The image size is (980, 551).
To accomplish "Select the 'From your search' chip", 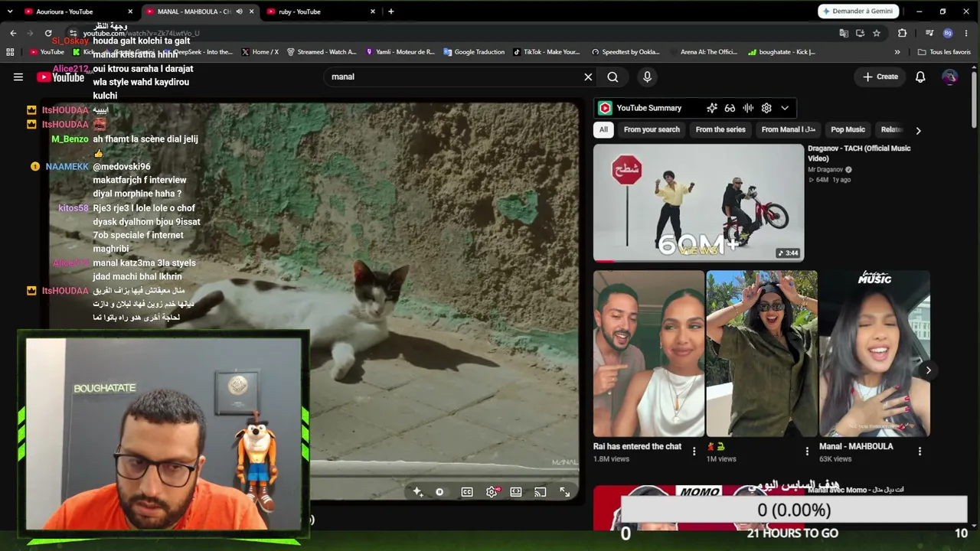I will click(652, 129).
